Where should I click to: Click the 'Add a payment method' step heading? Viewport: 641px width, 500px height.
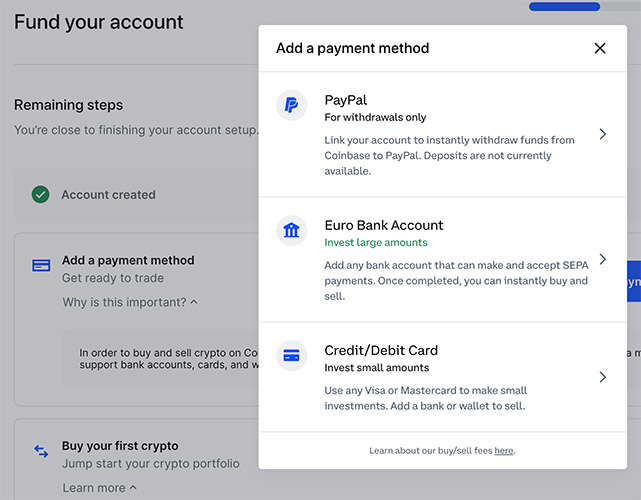[x=128, y=260]
